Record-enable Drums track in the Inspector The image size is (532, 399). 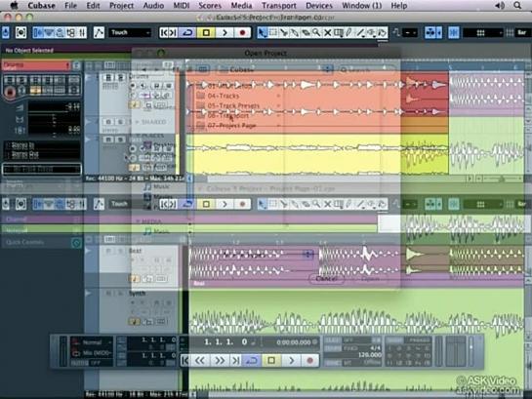[x=10, y=92]
